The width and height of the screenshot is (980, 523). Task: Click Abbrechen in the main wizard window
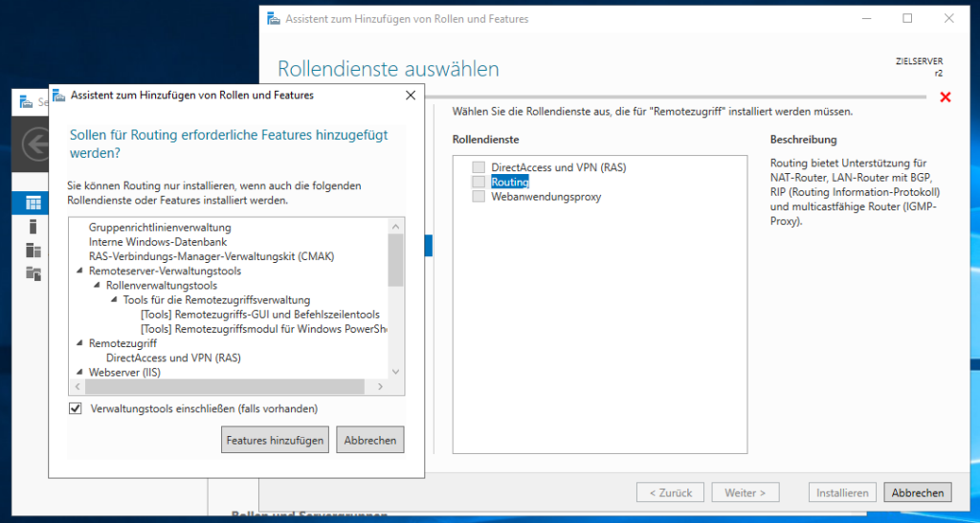coord(918,492)
